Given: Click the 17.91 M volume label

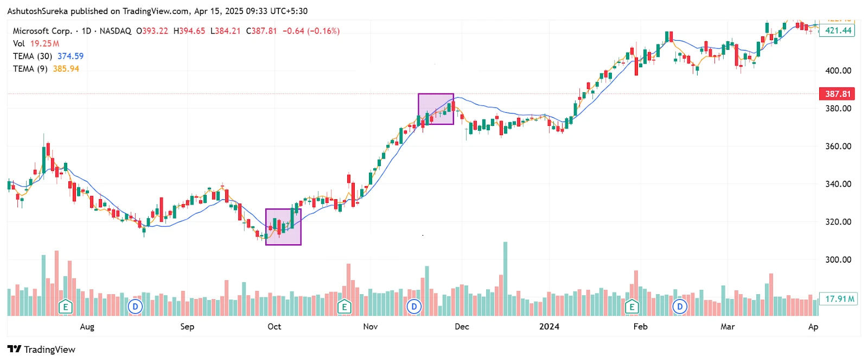Looking at the screenshot, I should 839,299.
